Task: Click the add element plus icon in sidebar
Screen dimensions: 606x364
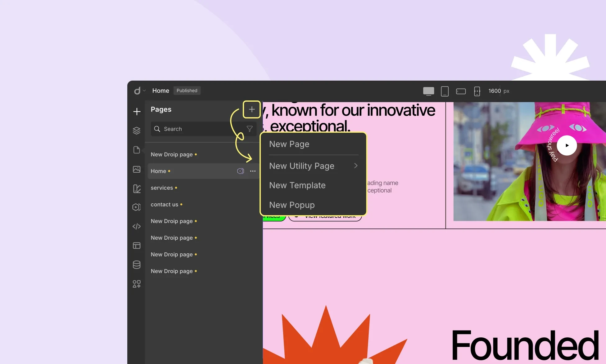Action: pos(137,112)
